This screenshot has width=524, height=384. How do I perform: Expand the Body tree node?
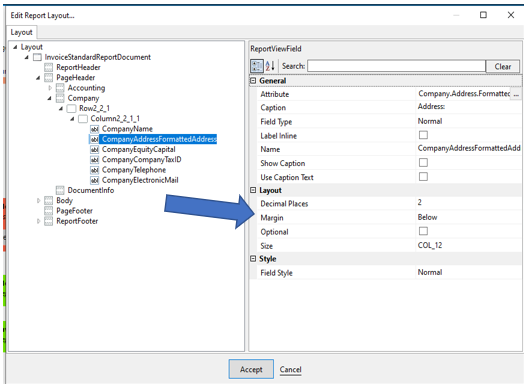pos(38,201)
